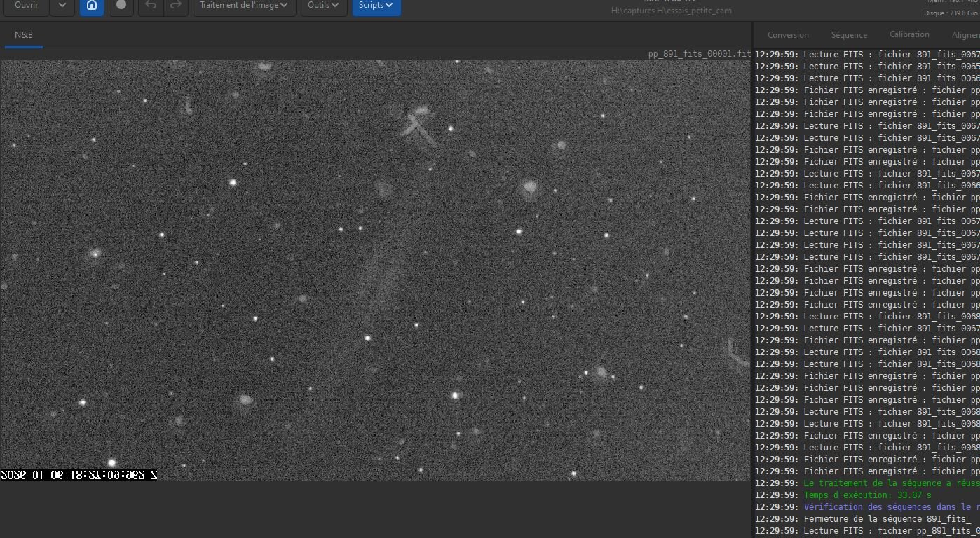Expand the recent files arrow beside Ouvrir
The image size is (980, 538).
click(x=62, y=6)
